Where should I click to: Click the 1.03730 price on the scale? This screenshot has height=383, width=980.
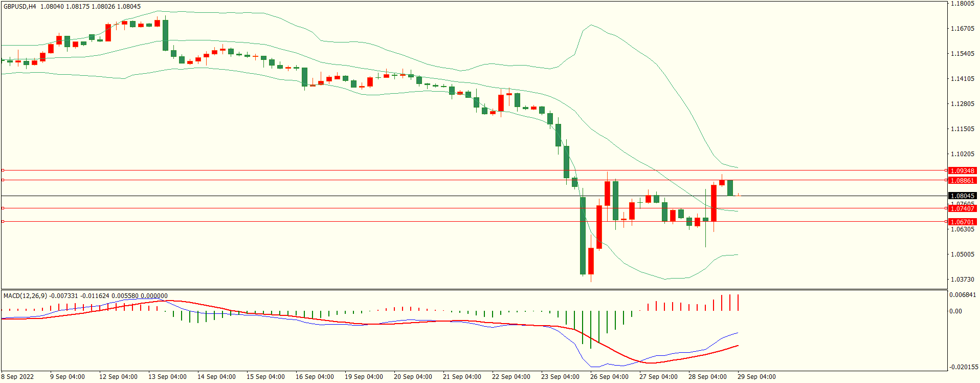962,280
